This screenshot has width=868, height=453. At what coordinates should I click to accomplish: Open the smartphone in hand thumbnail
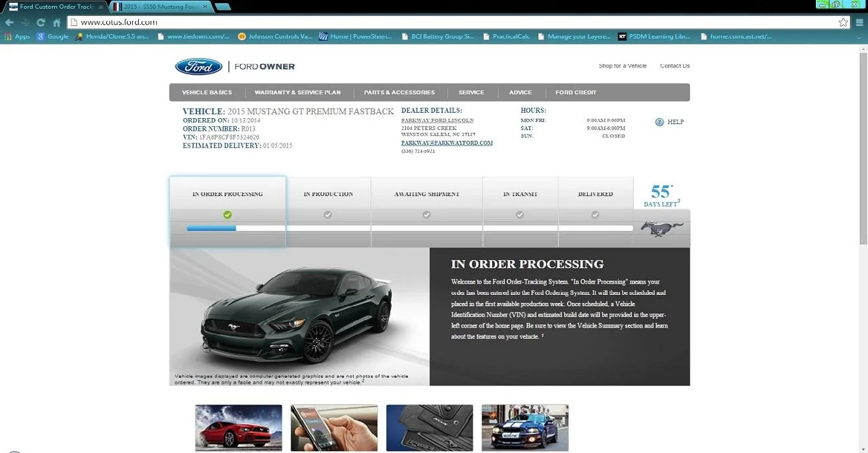click(334, 428)
